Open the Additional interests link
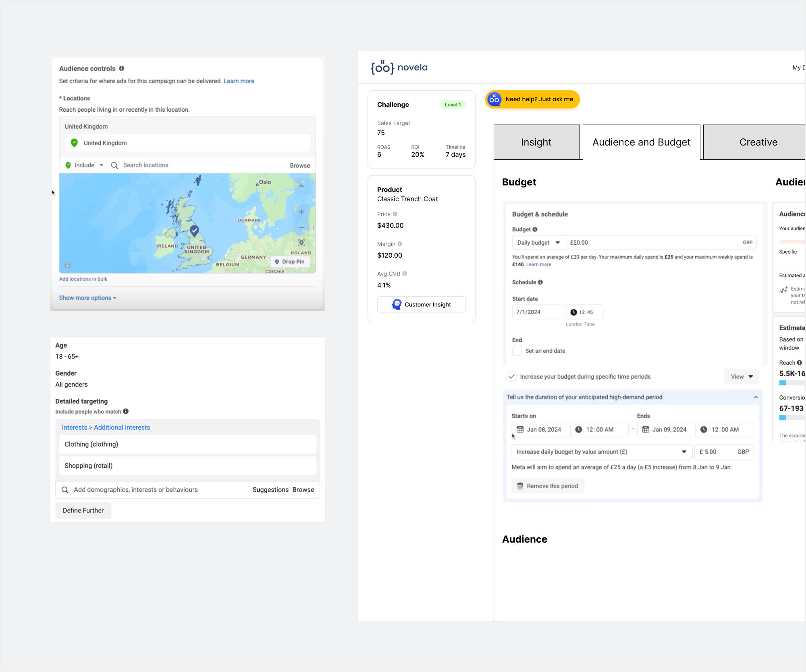The height and width of the screenshot is (672, 806). click(122, 427)
